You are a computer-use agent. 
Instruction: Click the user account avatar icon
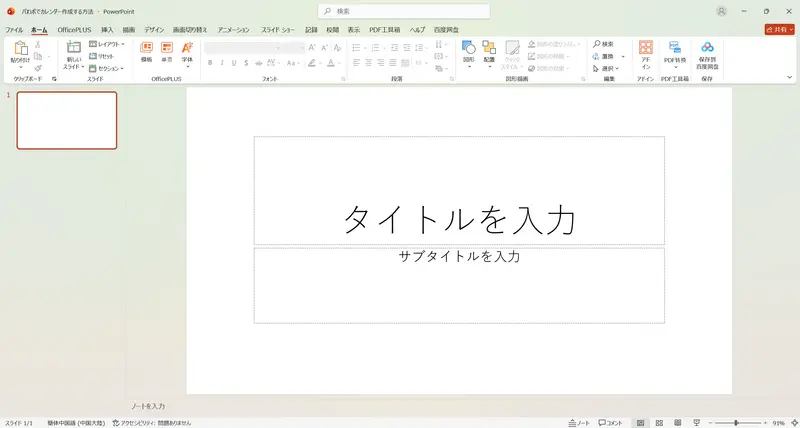pyautogui.click(x=721, y=11)
